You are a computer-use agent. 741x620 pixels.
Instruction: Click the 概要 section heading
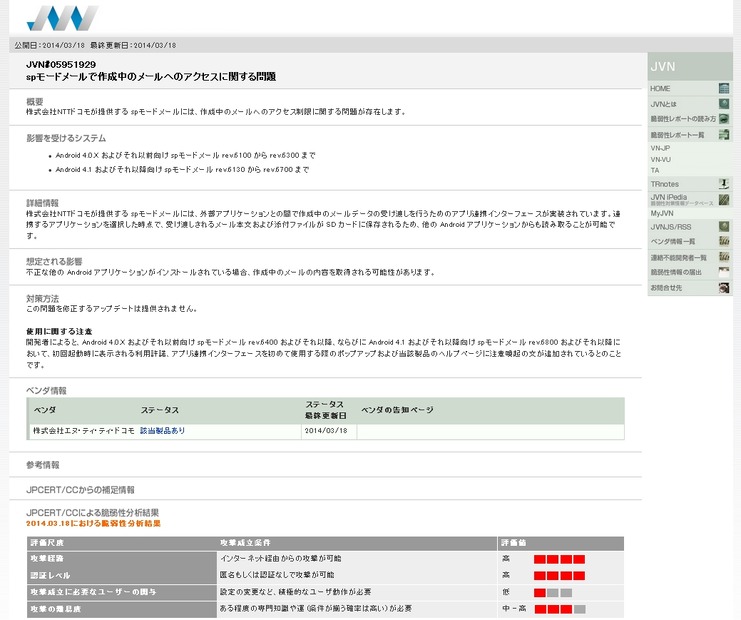coord(34,102)
